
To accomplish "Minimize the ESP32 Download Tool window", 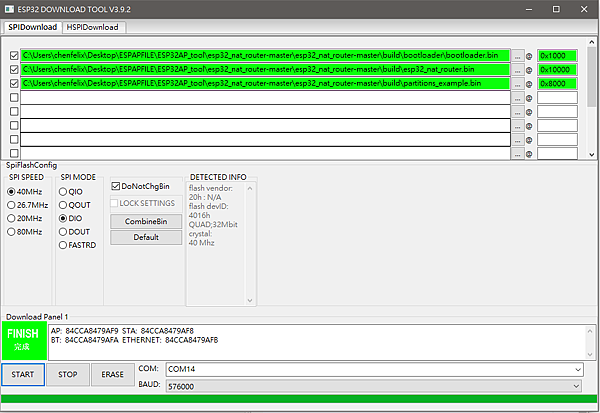I will tap(529, 9).
